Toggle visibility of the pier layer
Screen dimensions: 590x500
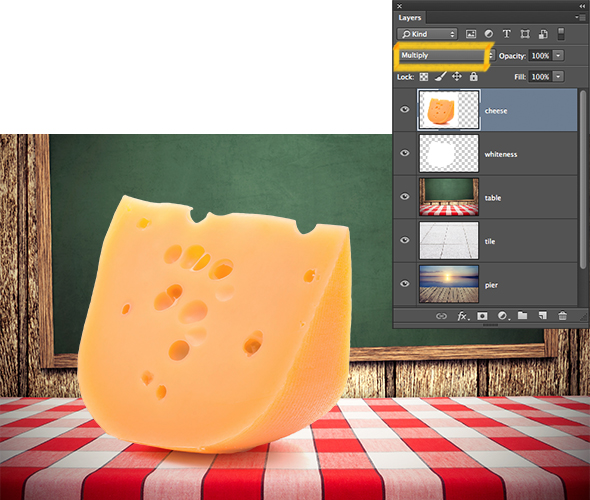pos(404,284)
